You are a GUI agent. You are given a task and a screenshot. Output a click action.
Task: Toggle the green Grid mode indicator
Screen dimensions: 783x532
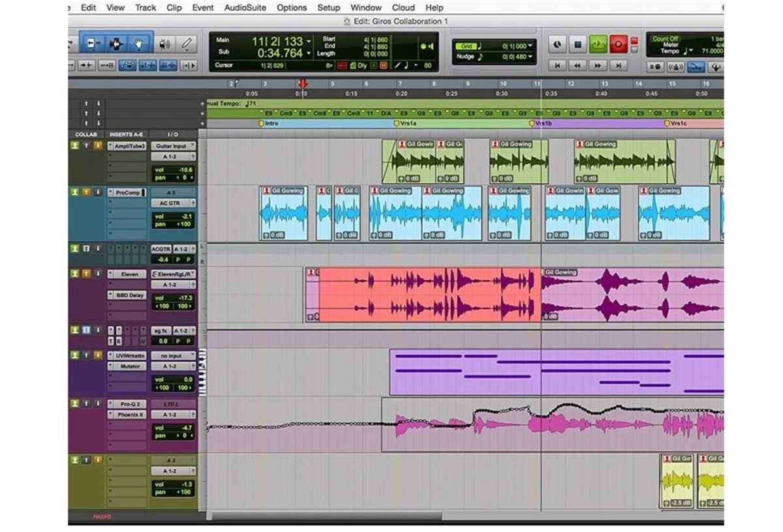click(x=465, y=46)
